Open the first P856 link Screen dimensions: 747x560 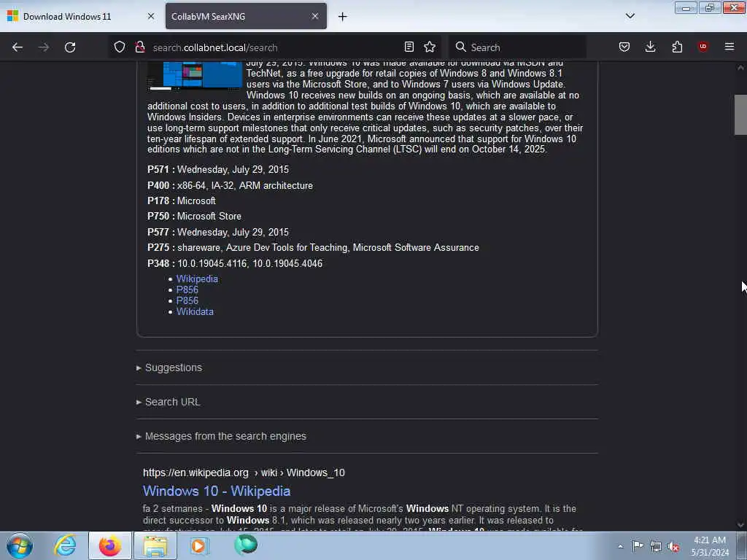[x=187, y=290]
